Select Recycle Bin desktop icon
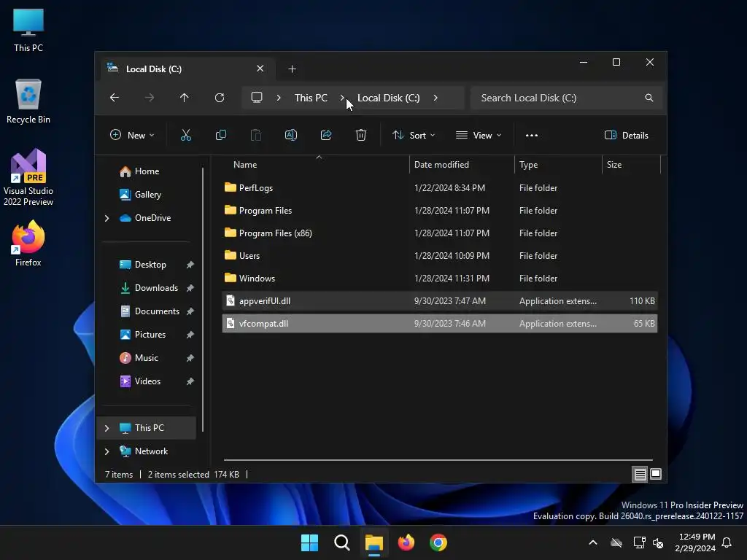747x560 pixels. click(x=28, y=101)
